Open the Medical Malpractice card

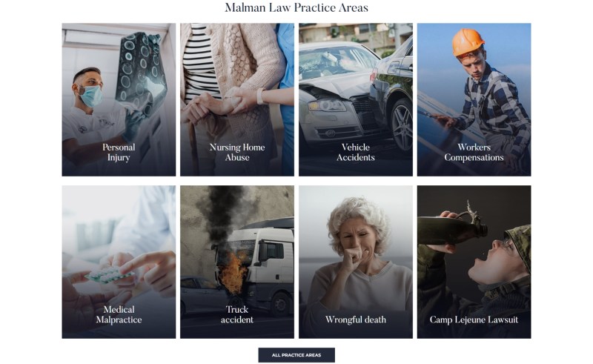pyautogui.click(x=119, y=262)
